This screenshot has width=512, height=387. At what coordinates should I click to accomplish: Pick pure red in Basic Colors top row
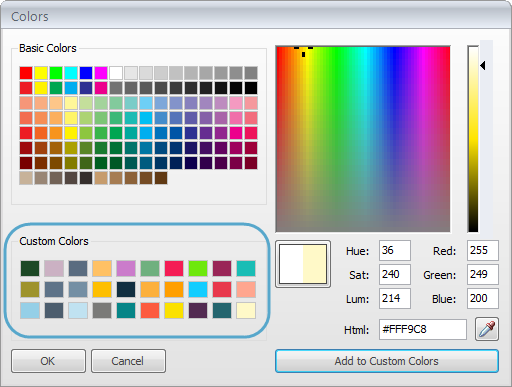click(x=26, y=73)
